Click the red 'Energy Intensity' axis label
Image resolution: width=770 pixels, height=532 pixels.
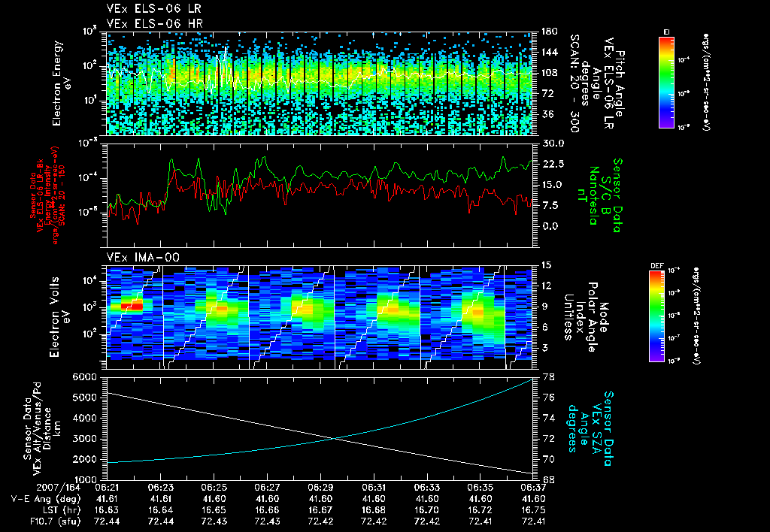click(47, 196)
